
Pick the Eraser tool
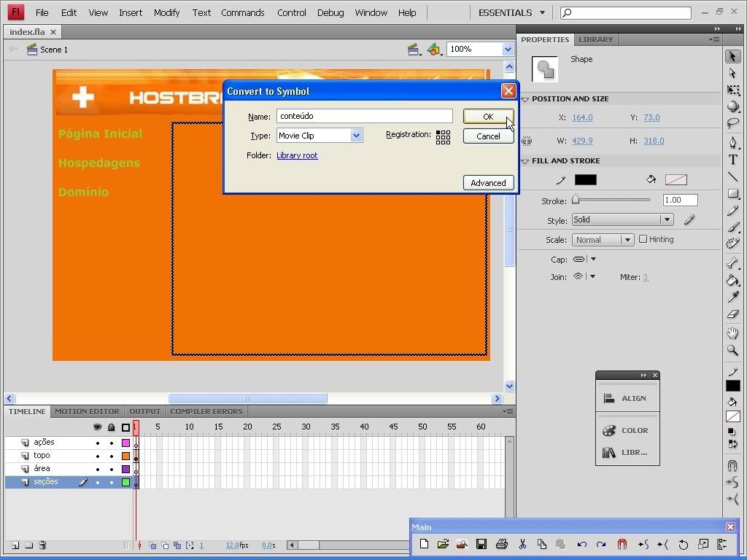[733, 315]
